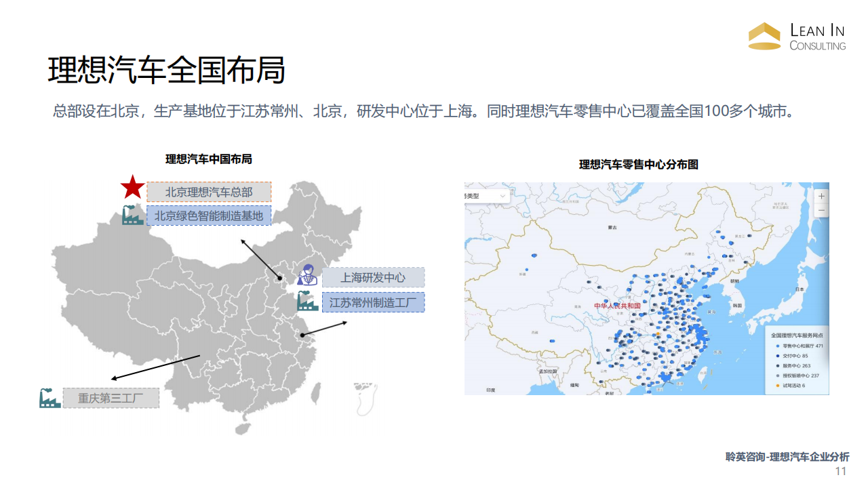Select the 北京理想汽车总部 label box
Screen dimensions: 868x488
(x=209, y=192)
